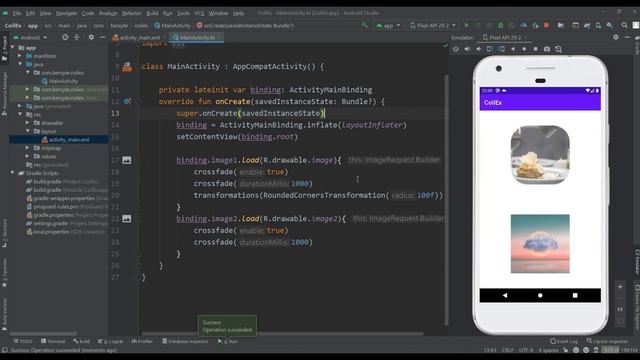Open the Refactor menu

click(131, 13)
